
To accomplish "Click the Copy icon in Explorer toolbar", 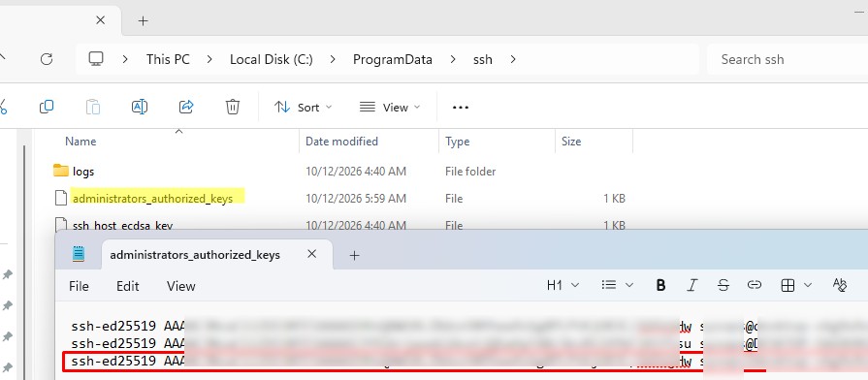I will point(47,107).
